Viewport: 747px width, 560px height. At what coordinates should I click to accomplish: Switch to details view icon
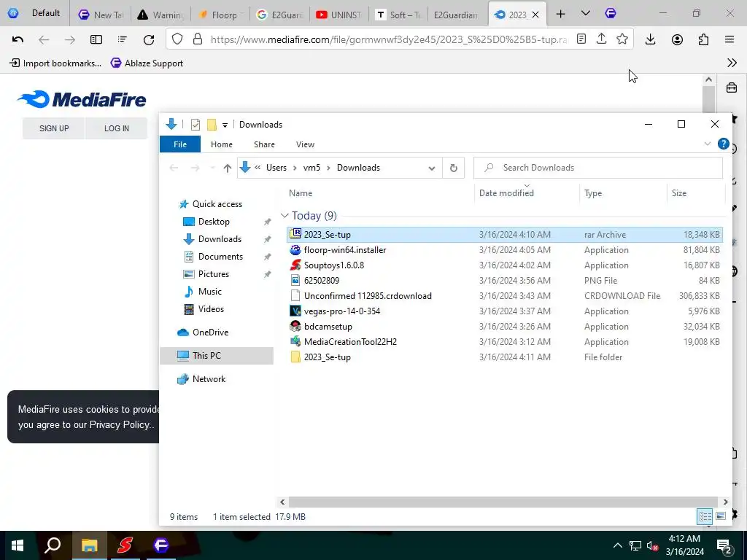click(x=705, y=516)
